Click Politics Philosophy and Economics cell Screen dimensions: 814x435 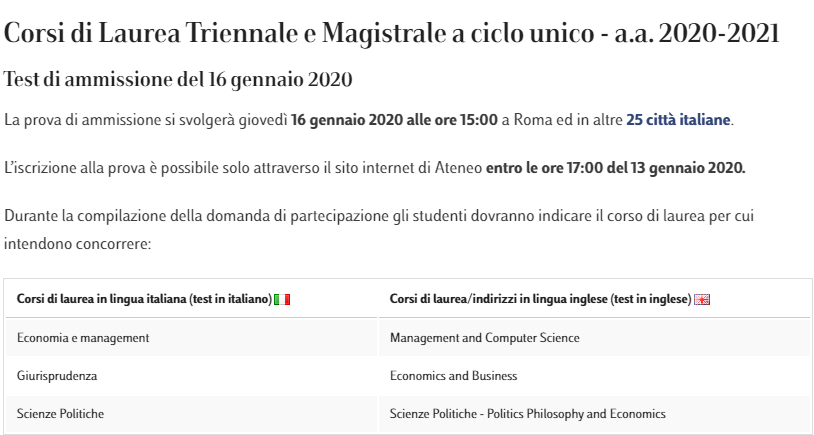(594, 414)
